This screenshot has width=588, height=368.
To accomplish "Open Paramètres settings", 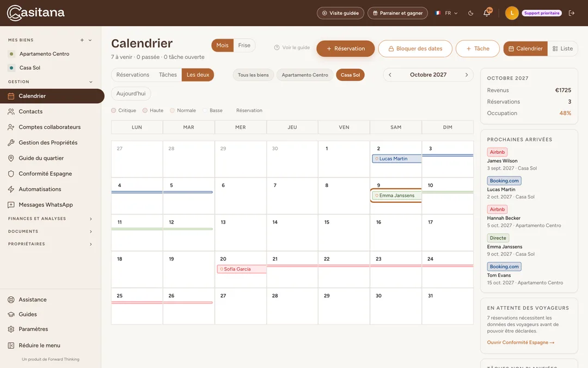I will [x=51, y=329].
